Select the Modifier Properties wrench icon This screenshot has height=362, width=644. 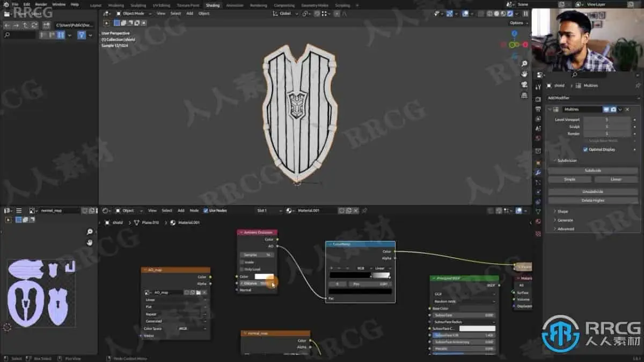coord(538,171)
